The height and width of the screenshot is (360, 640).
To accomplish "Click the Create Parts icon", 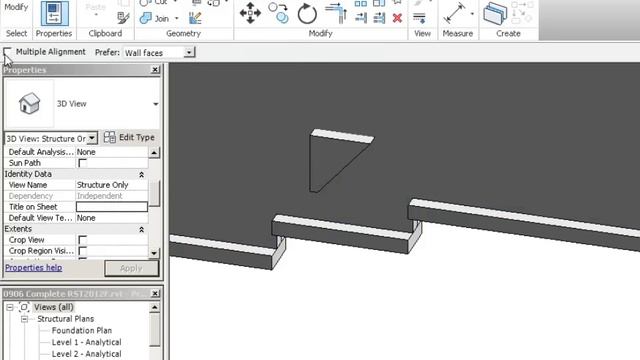I will (495, 13).
